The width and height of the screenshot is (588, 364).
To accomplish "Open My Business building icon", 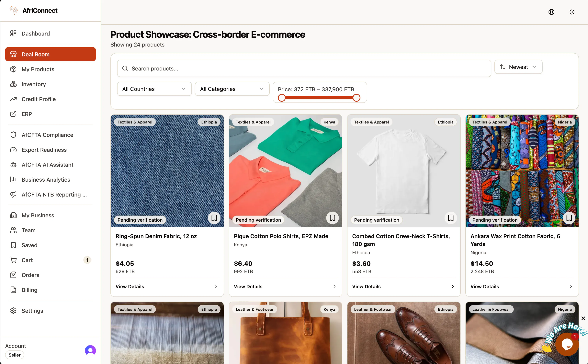I will click(13, 215).
